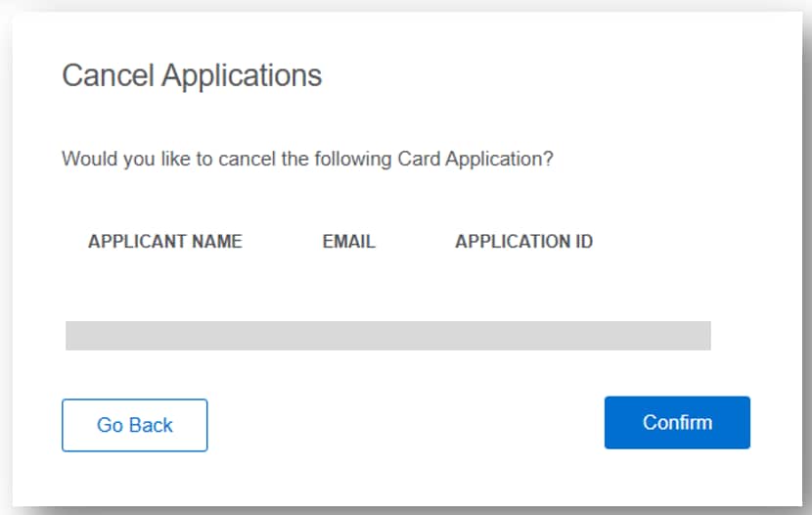Click the Confirm button
This screenshot has height=515, width=812.
(x=677, y=423)
